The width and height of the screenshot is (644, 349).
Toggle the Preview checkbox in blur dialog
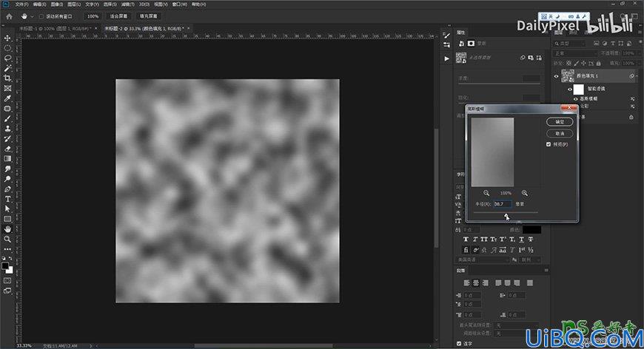tap(549, 144)
